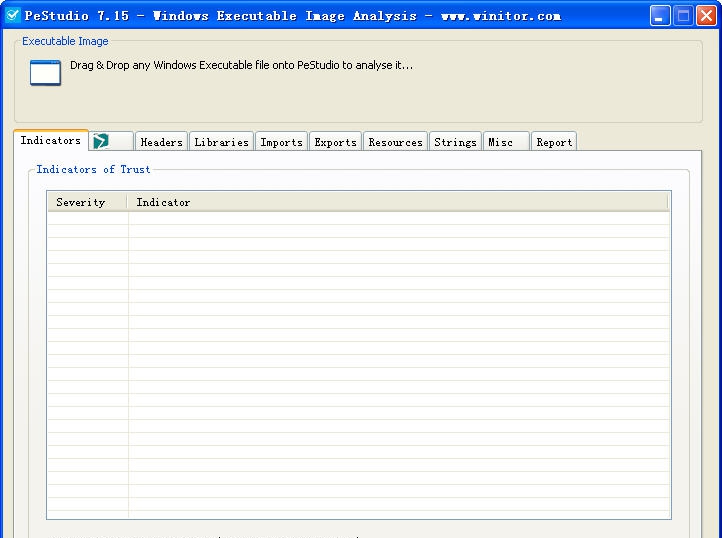Switch to the Headers tab
The image size is (722, 538).
pyautogui.click(x=161, y=142)
